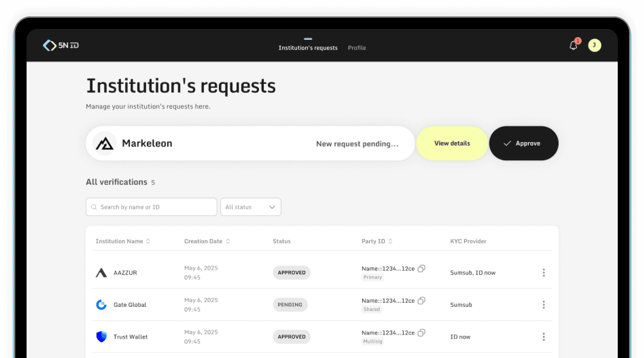Open AAZZUR row options menu
This screenshot has width=644, height=358.
[x=543, y=273]
